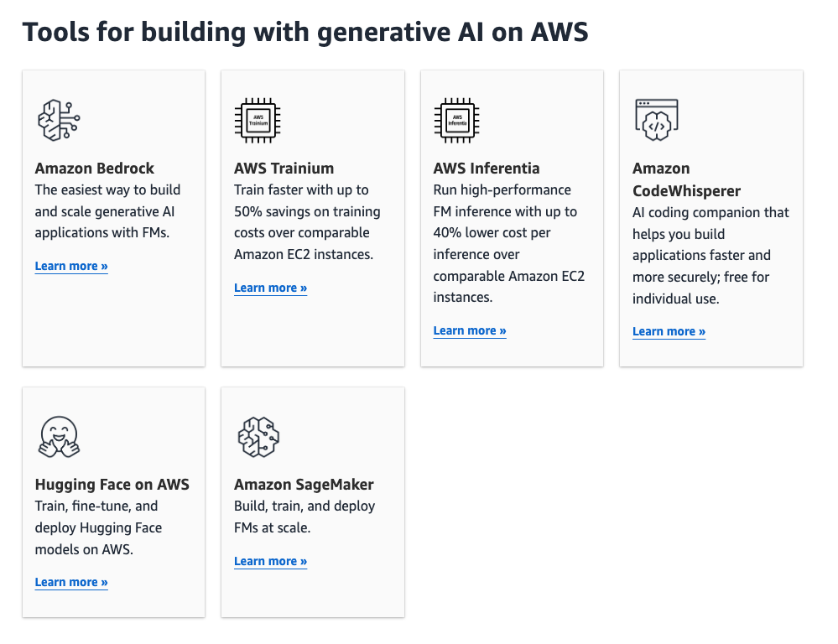Click the AWS Inferentia chip icon
Viewport: 838px width, 644px height.
click(x=457, y=120)
